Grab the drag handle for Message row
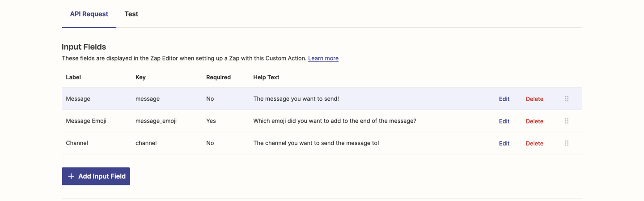The height and width of the screenshot is (201, 644). tap(567, 99)
